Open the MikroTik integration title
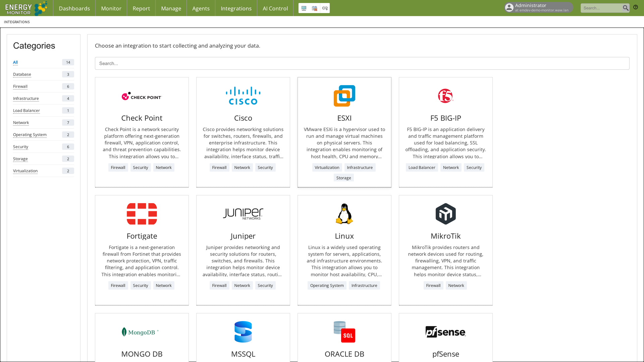Viewport: 644px width, 362px height. (x=446, y=236)
